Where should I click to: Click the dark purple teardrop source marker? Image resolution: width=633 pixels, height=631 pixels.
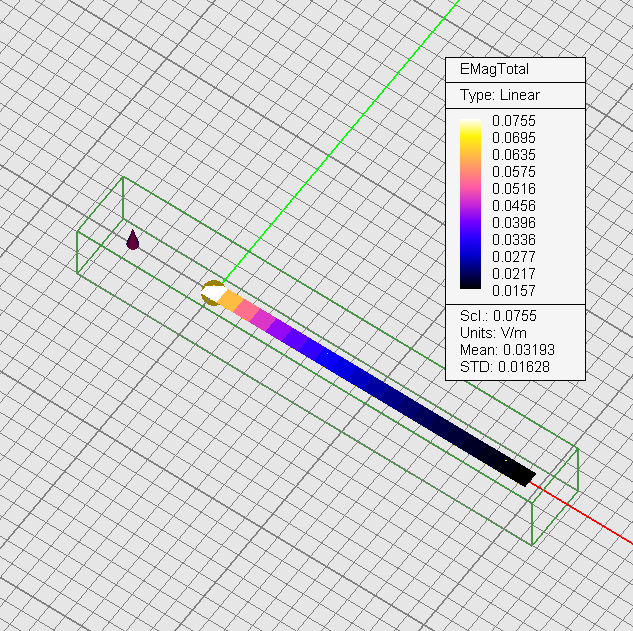pos(133,240)
